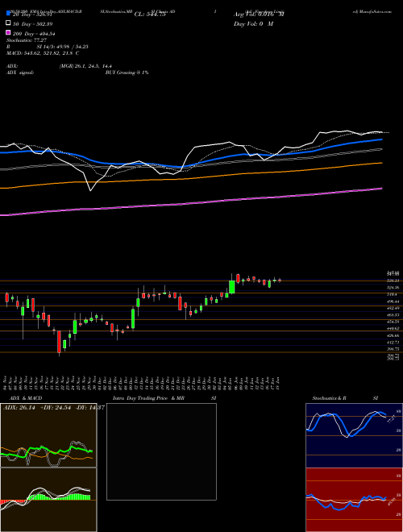Click the tallest green candlestick near the price peak

point(232,287)
